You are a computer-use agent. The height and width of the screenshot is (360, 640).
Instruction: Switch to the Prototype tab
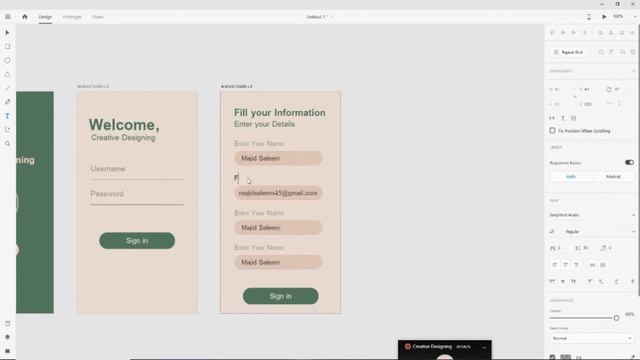[x=72, y=17]
